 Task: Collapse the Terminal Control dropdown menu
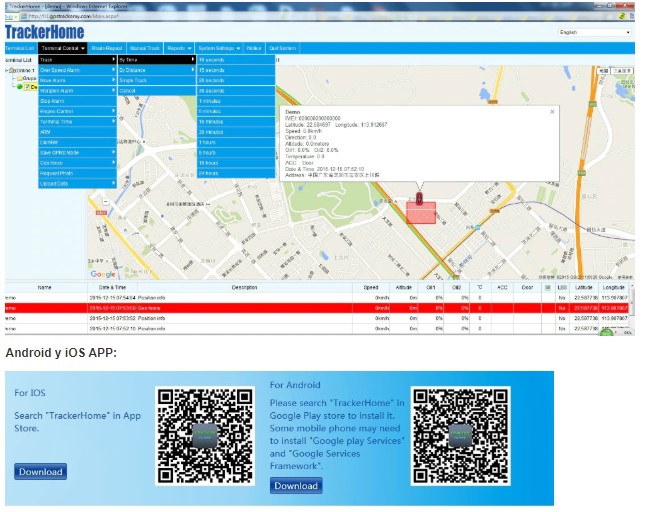click(x=63, y=48)
